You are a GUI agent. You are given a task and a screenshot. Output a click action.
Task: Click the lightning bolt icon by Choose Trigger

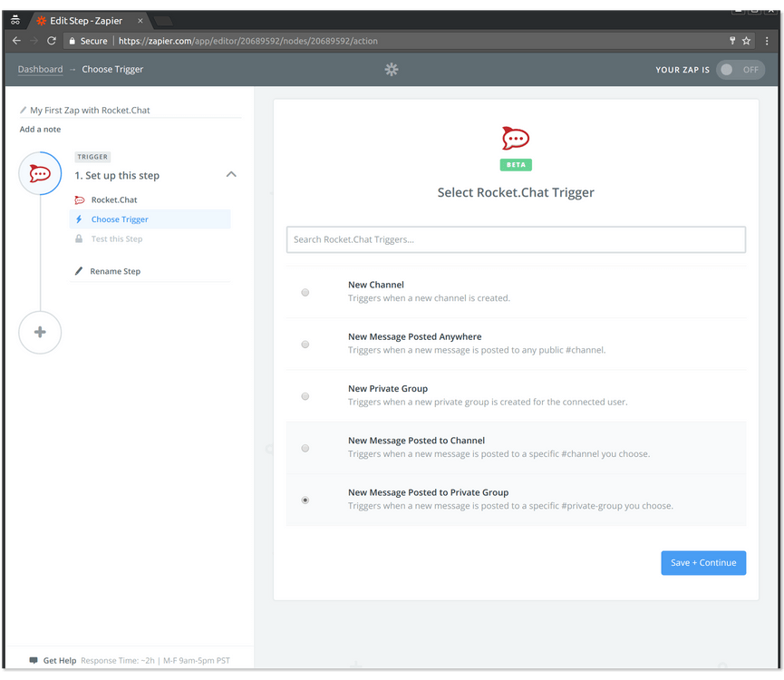[79, 219]
